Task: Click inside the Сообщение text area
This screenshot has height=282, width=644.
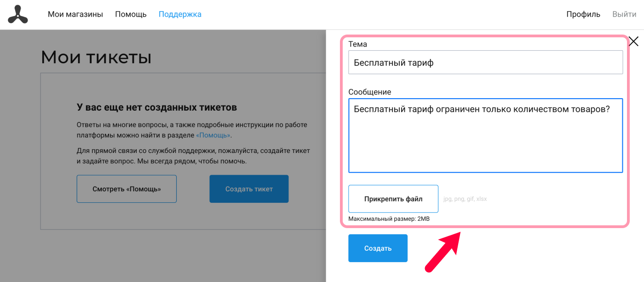Action: click(485, 135)
